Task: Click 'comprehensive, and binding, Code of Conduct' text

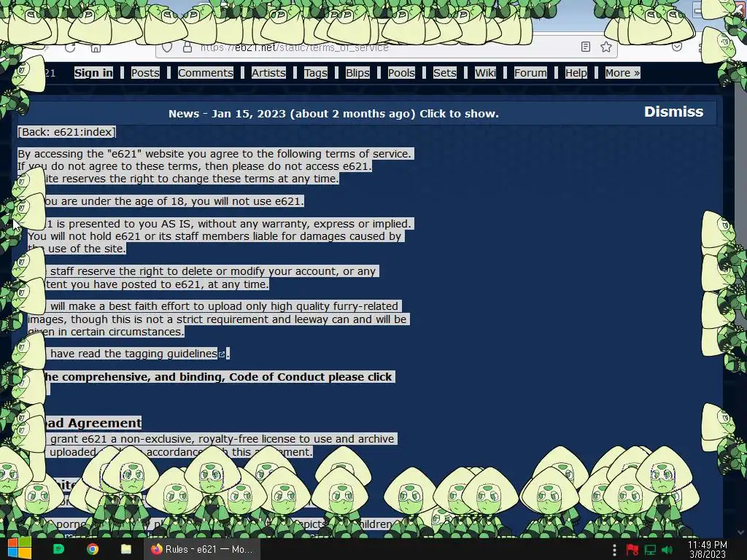Action: click(x=194, y=377)
